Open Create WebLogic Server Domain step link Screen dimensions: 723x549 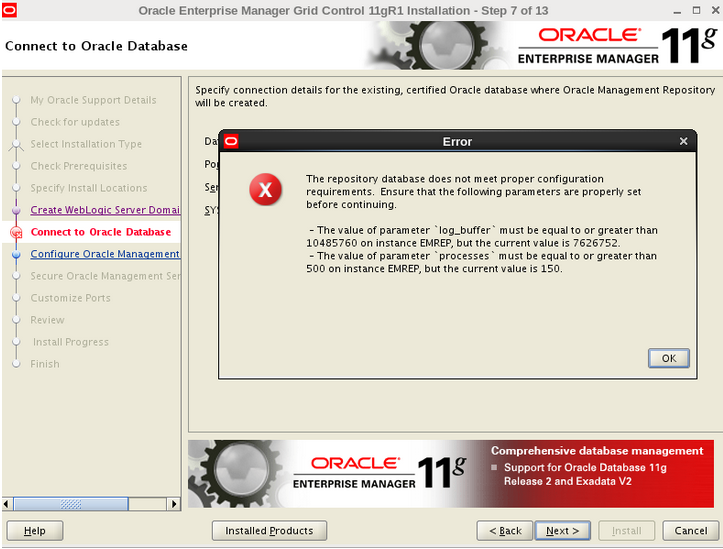click(105, 210)
